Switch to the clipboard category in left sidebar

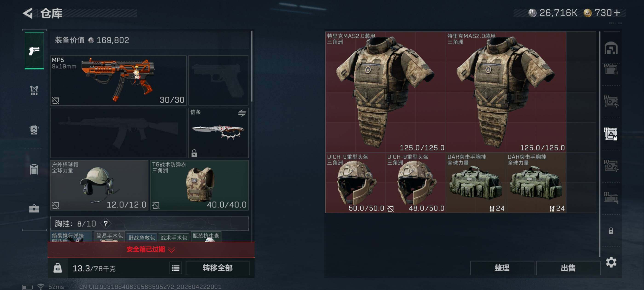[34, 169]
